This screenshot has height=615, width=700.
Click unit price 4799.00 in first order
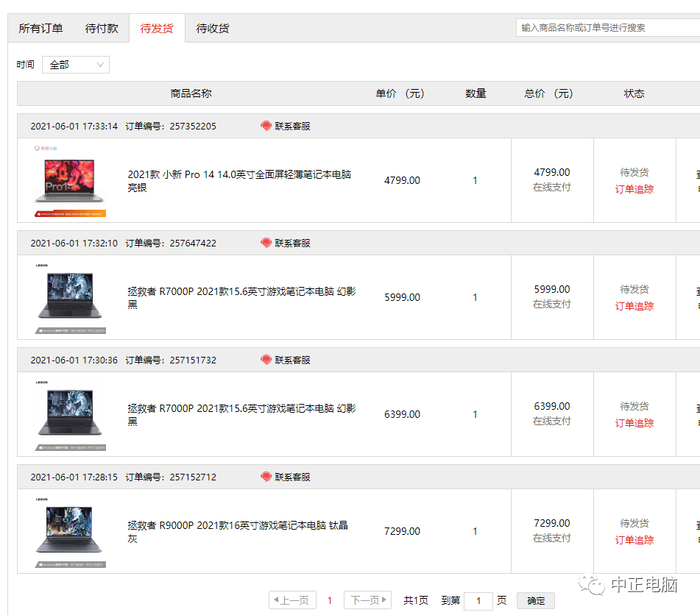[402, 180]
